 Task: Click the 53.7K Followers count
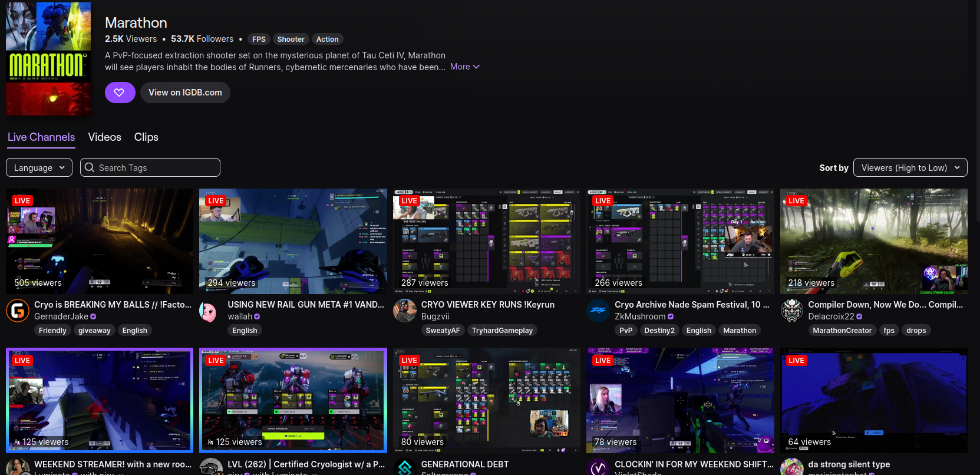(202, 39)
